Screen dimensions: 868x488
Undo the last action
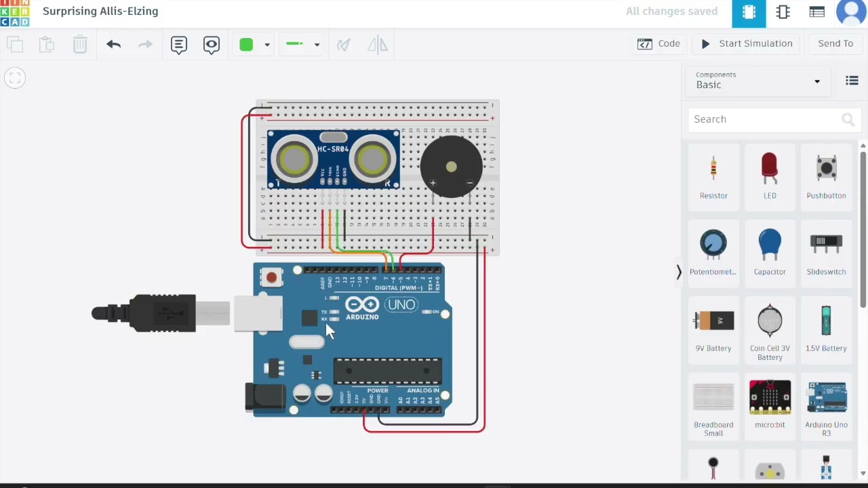click(113, 45)
